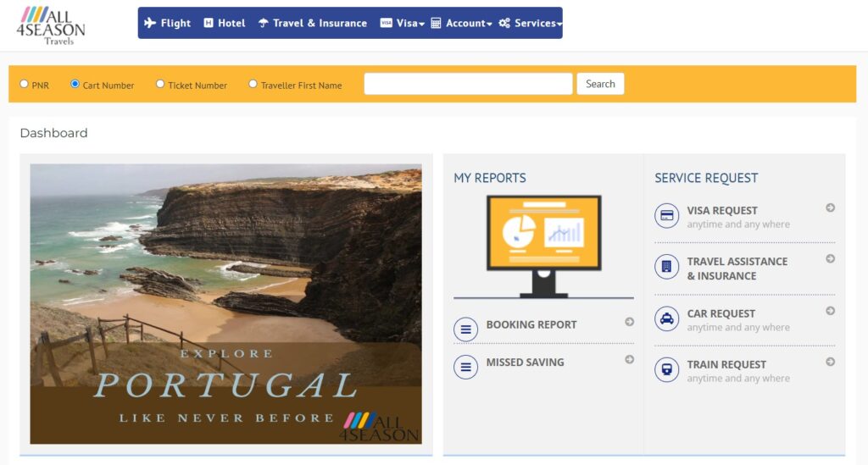This screenshot has width=868, height=465.
Task: Click the airplane icon beside Flight
Action: pos(150,23)
